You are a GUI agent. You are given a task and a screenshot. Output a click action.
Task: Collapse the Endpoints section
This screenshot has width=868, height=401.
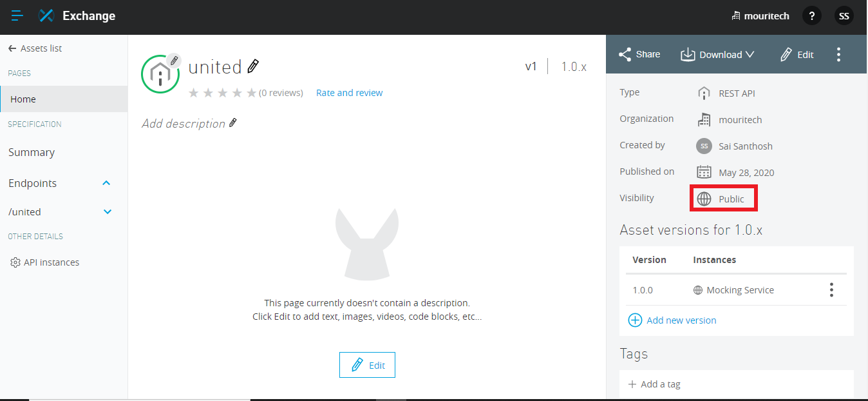(x=107, y=183)
